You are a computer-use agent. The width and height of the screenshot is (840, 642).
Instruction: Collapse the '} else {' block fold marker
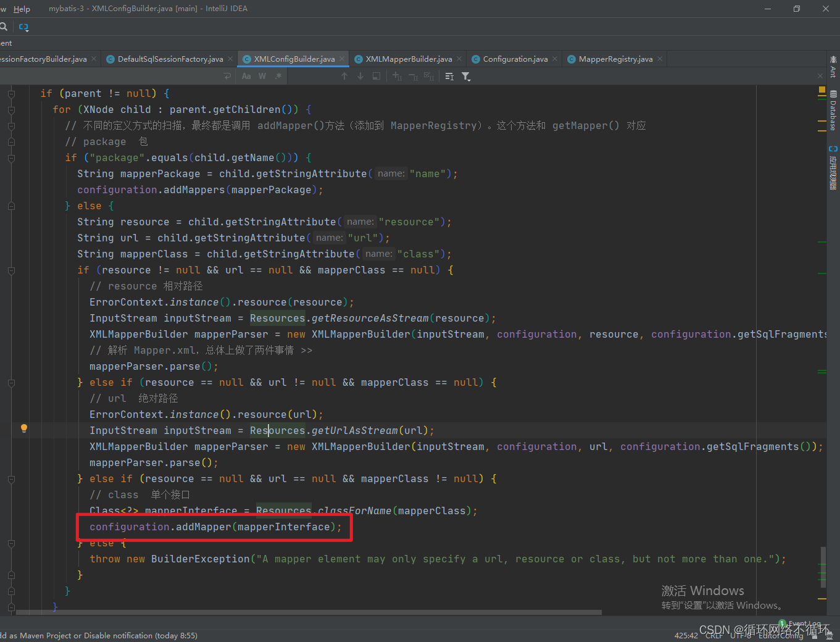(x=11, y=206)
